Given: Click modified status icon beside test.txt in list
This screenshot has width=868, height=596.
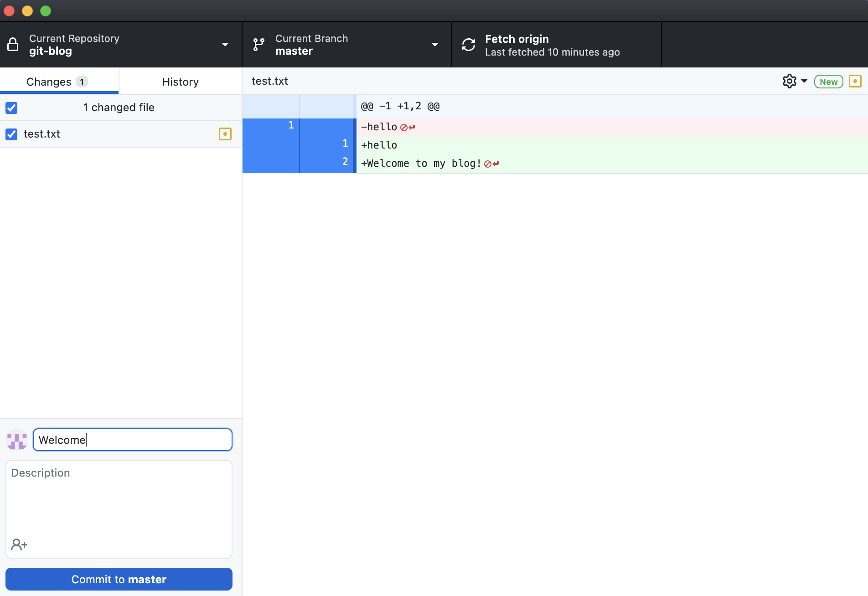Looking at the screenshot, I should 225,134.
